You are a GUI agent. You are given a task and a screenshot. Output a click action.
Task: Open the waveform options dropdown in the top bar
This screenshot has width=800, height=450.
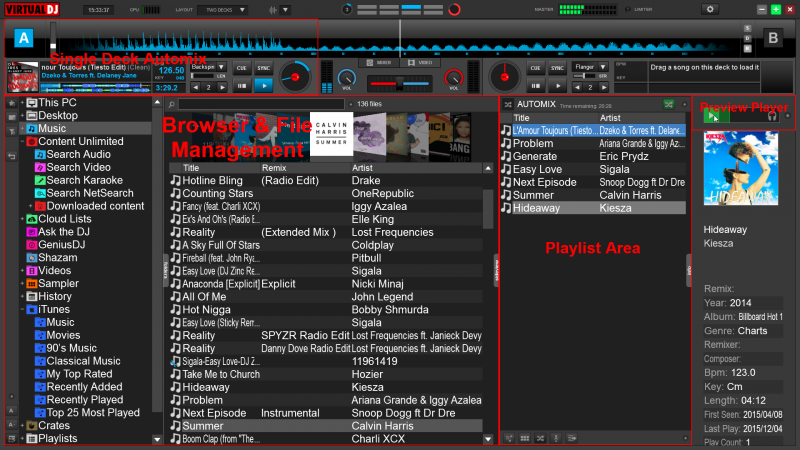[285, 10]
